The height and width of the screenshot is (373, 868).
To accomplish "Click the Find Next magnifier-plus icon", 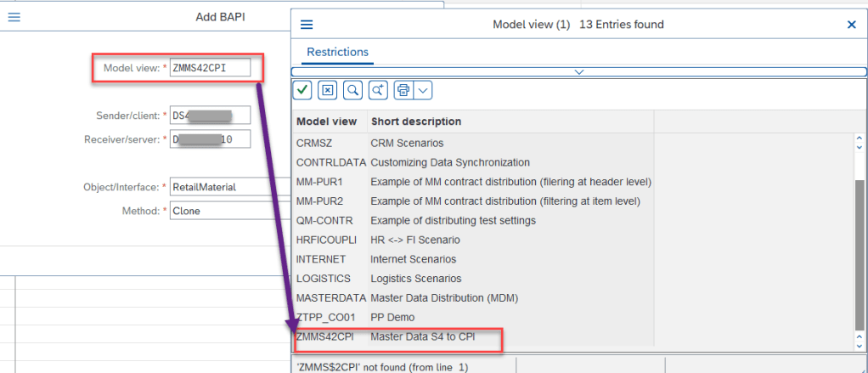I will click(x=379, y=90).
